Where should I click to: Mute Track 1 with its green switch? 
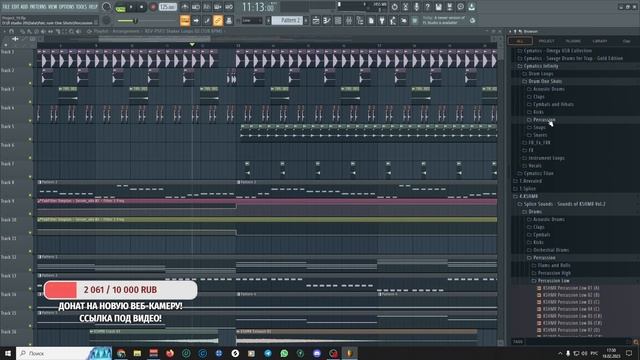30,64
